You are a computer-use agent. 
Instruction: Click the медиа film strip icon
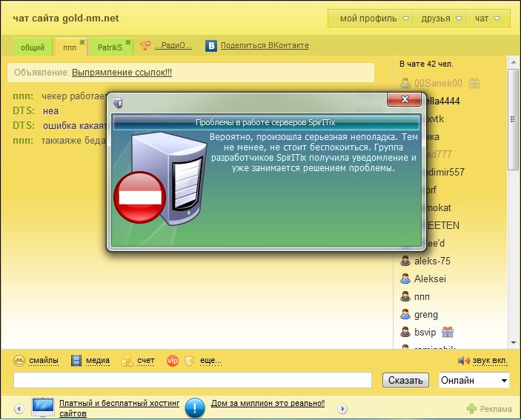[76, 361]
